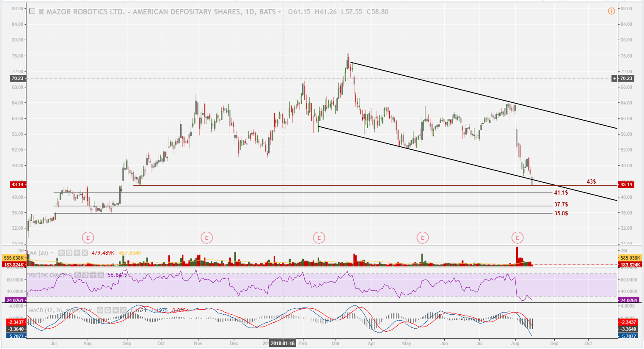Hide the Vol (20) indicator with eye icon

(x=62, y=253)
